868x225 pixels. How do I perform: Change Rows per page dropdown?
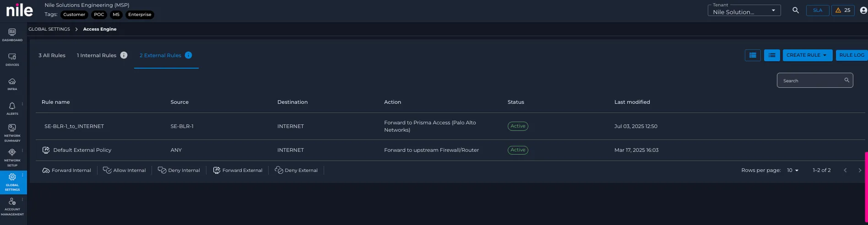pos(792,170)
